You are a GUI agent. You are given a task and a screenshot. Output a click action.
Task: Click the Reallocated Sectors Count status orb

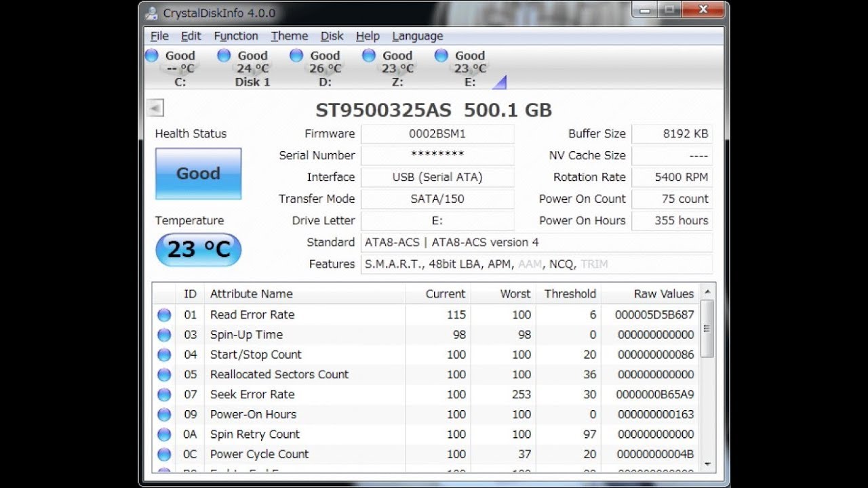(164, 374)
